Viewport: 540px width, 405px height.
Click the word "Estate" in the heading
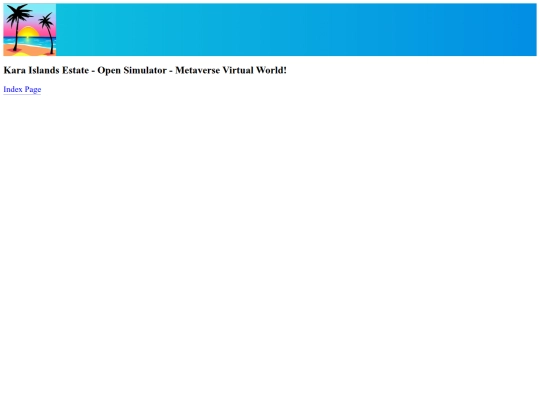75,70
